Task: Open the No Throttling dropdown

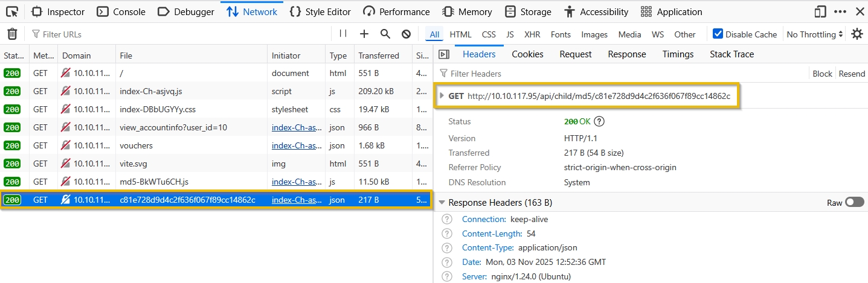Action: 815,34
